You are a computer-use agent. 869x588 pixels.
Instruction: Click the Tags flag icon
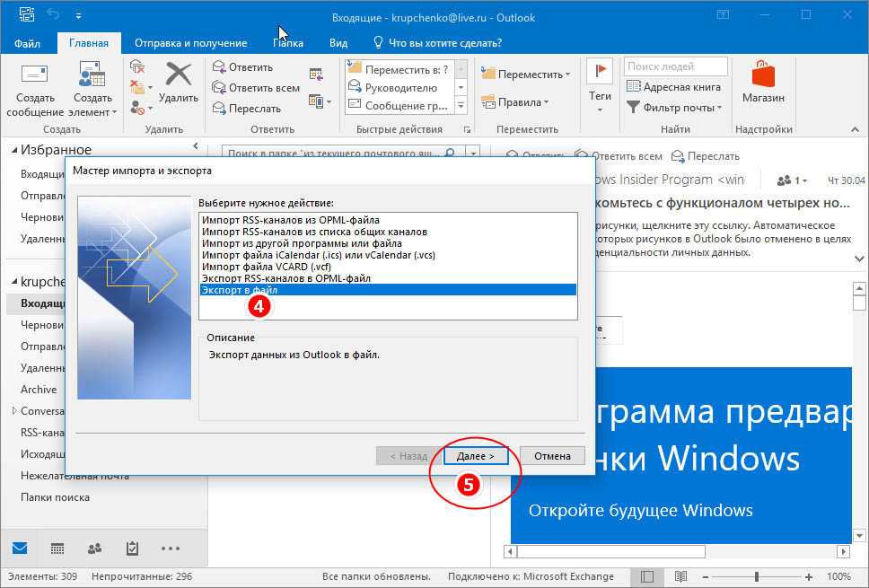(600, 73)
